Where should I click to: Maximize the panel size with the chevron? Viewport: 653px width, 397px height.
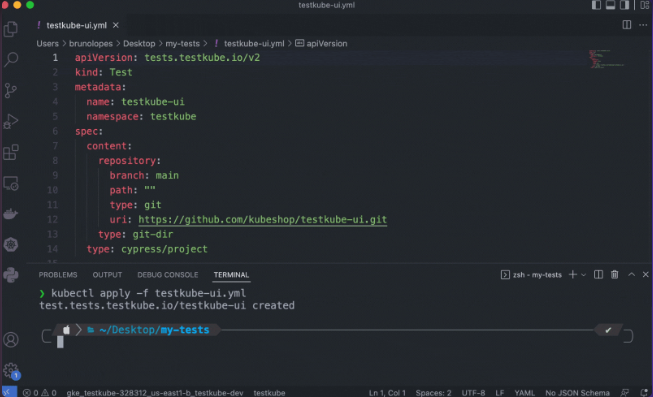631,275
